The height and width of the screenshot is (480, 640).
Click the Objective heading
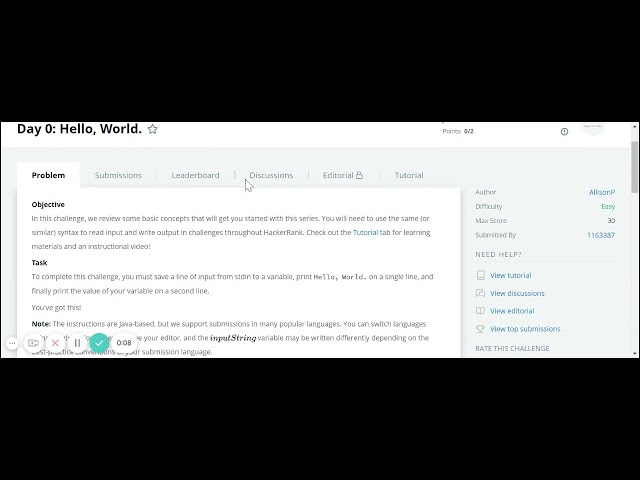point(48,204)
